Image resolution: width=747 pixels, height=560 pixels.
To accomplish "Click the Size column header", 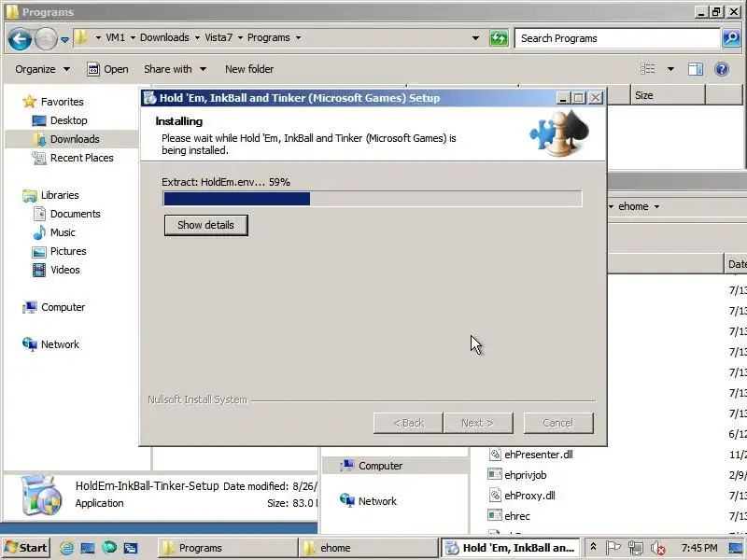I will point(668,95).
